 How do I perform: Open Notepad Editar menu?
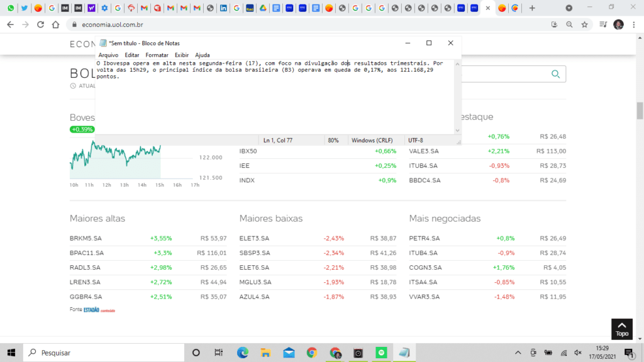(x=132, y=55)
